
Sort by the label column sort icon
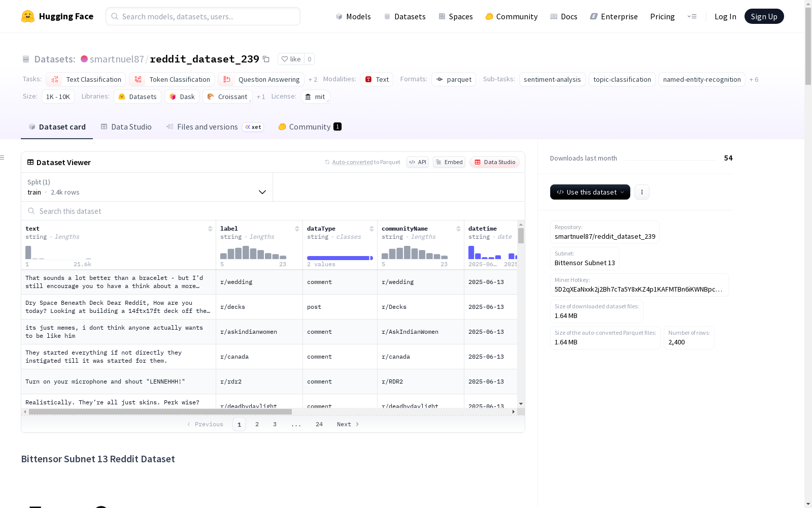(297, 229)
